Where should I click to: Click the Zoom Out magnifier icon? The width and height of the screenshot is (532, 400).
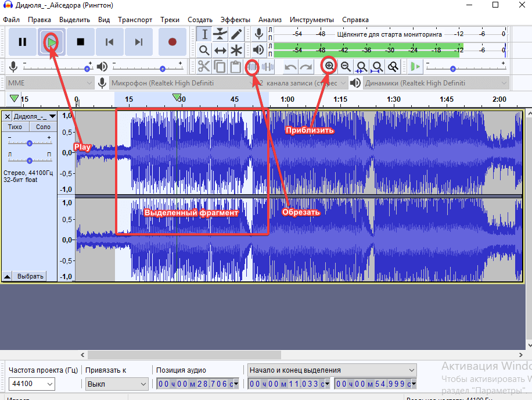tap(346, 67)
